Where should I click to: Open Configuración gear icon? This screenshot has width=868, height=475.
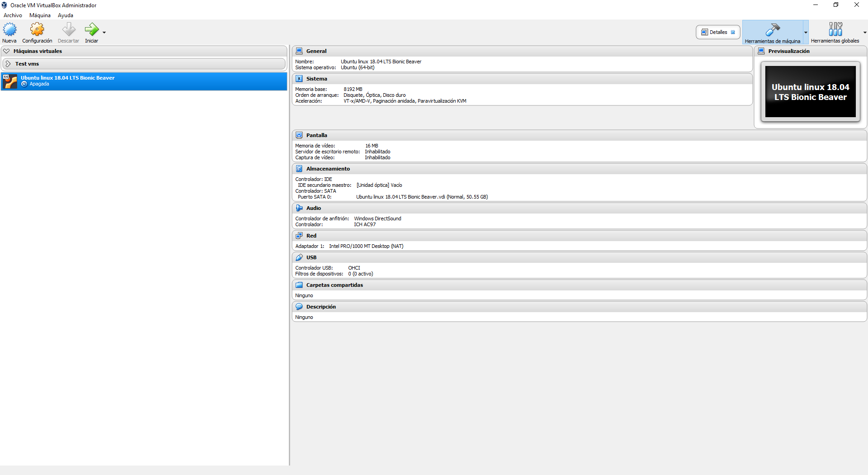(x=37, y=30)
